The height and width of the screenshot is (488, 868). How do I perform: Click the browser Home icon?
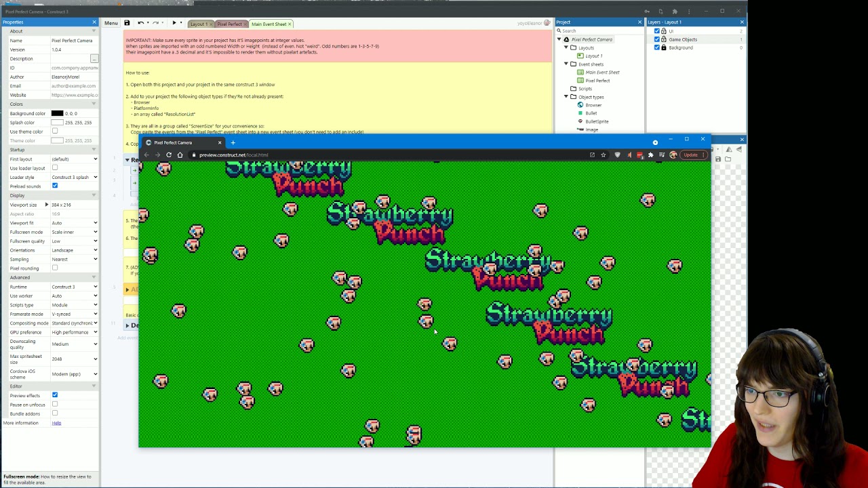(x=180, y=155)
